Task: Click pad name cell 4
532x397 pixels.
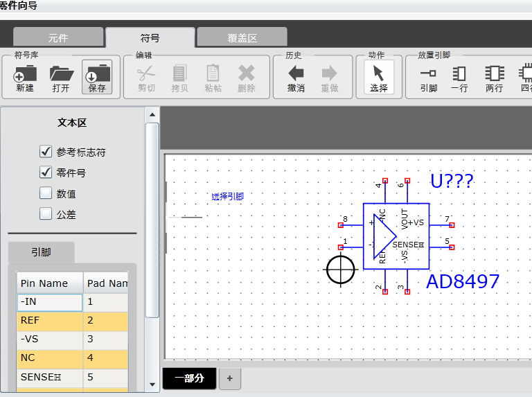Action: pos(106,358)
